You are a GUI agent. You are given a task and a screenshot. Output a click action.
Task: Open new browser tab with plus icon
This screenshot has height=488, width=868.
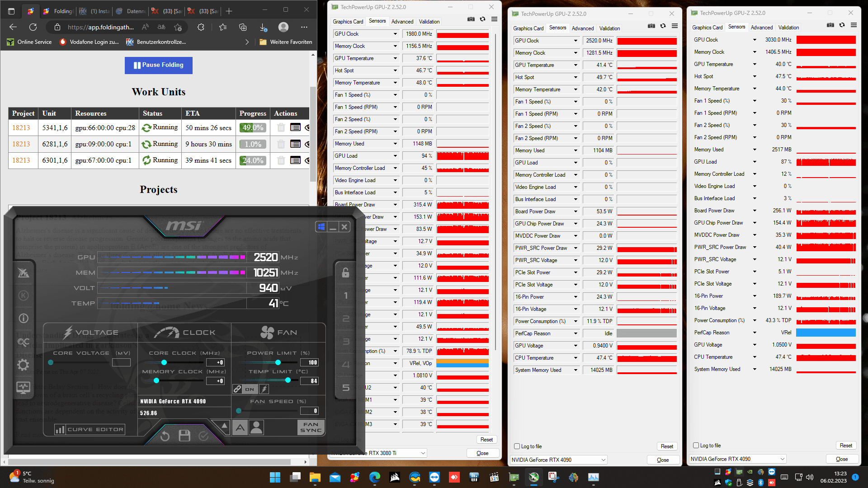[229, 11]
